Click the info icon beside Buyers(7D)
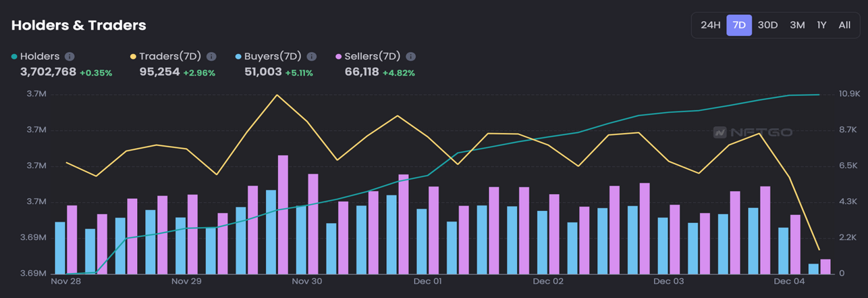The width and height of the screenshot is (868, 298). coord(311,57)
